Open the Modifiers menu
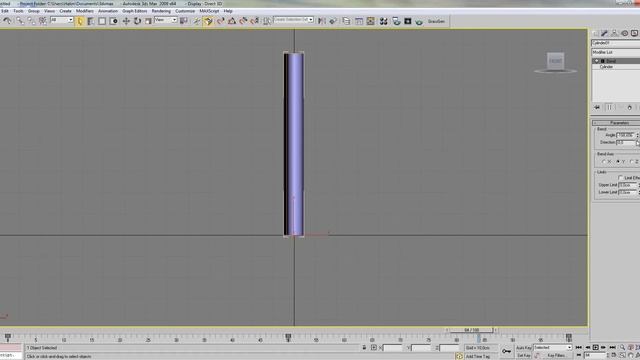Image resolution: width=640 pixels, height=360 pixels. coord(84,11)
